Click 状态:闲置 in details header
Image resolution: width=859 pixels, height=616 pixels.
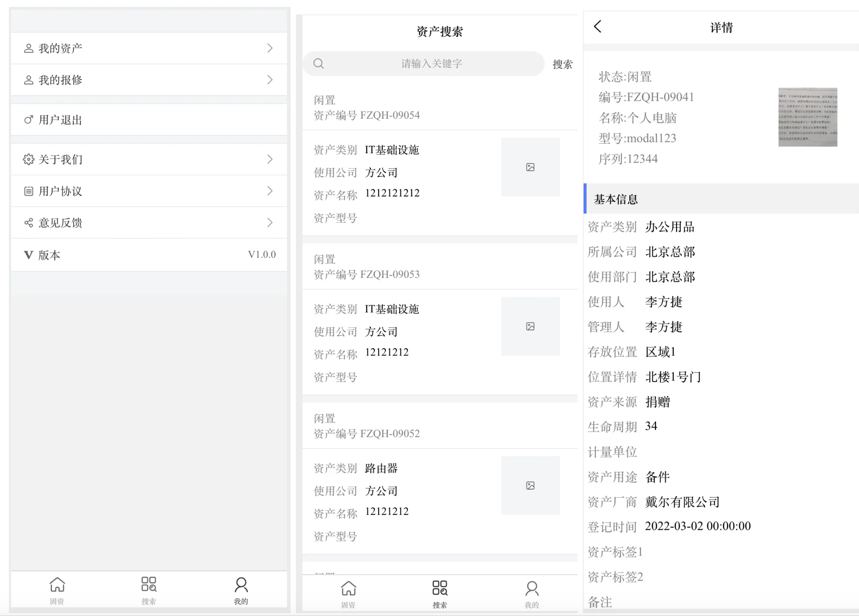point(625,76)
